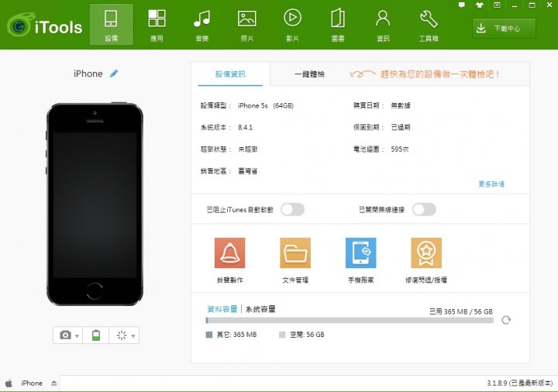Open the phone migration icon
Screen dimensions: 558x392
tap(361, 253)
